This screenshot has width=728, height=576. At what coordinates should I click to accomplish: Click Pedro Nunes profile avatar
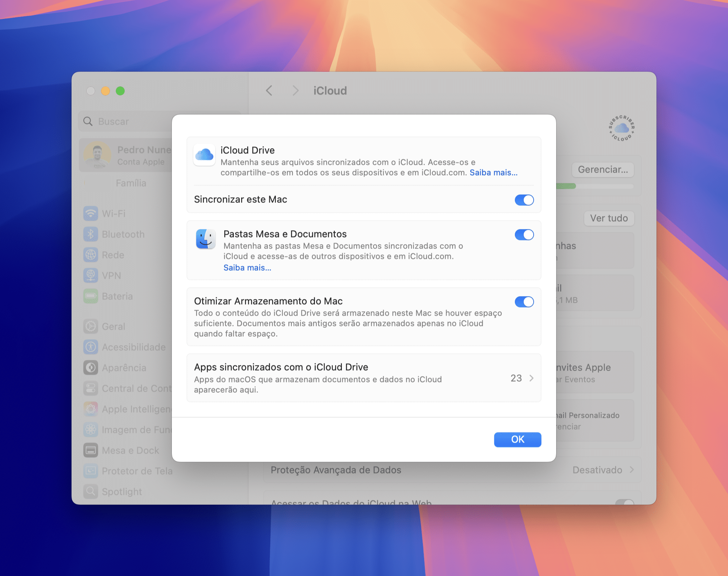(x=97, y=155)
